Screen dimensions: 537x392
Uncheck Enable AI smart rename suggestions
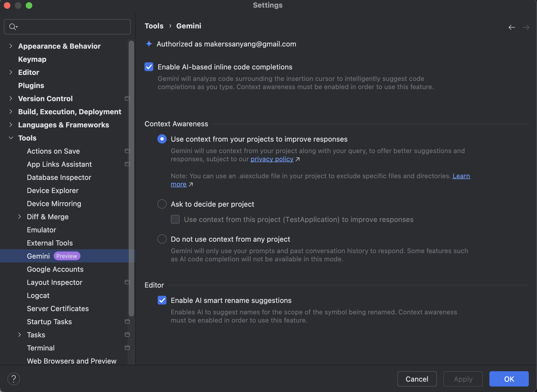(x=162, y=300)
